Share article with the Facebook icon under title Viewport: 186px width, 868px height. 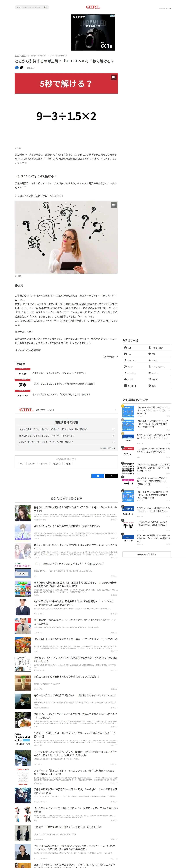tap(17, 68)
